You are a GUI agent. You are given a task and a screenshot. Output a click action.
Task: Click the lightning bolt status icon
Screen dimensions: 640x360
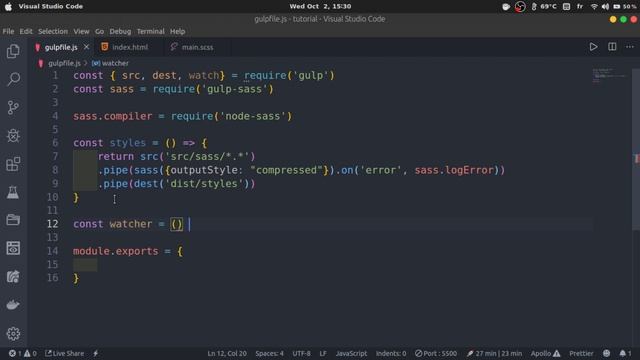pyautogui.click(x=96, y=353)
